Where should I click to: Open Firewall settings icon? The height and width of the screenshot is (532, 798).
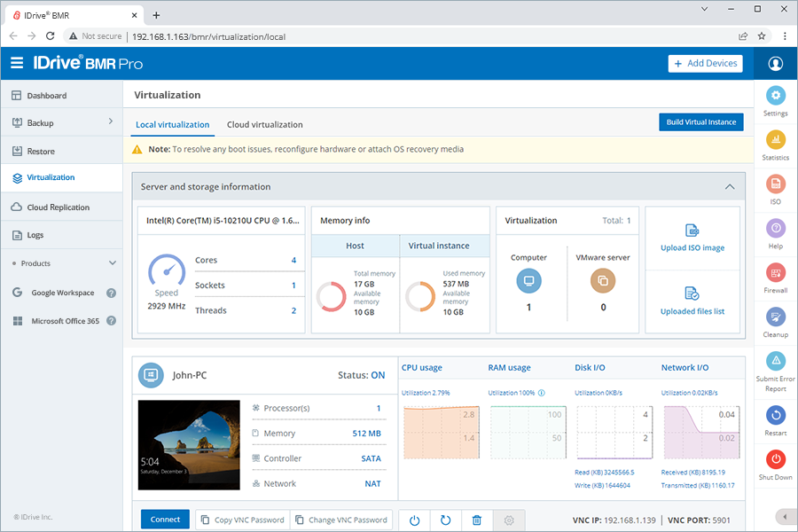(775, 272)
